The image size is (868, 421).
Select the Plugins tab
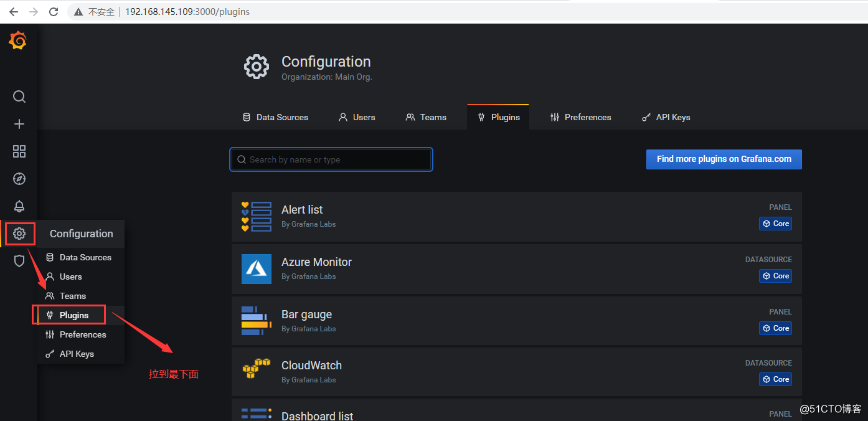click(498, 117)
